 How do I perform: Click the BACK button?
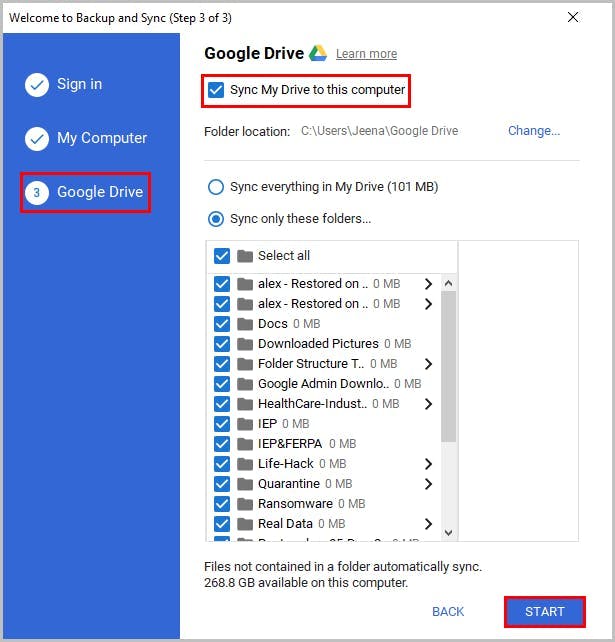pyautogui.click(x=448, y=612)
